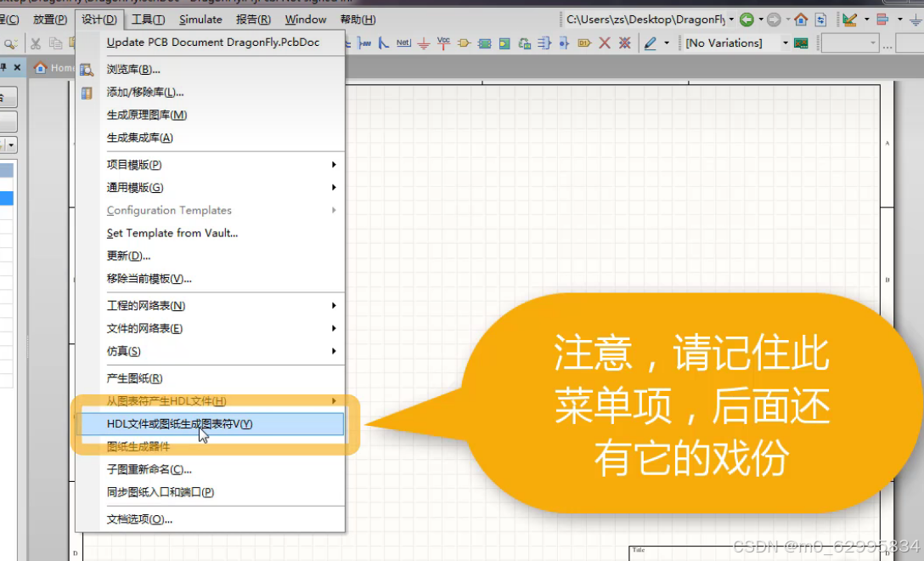This screenshot has height=561, width=924.
Task: Select the Place Part gate icon
Action: 464,43
